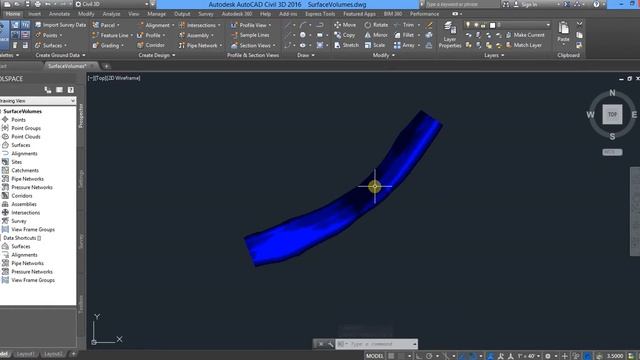Viewport: 640px width, 360px height.
Task: Select the Profile creation tool
Action: tap(151, 35)
